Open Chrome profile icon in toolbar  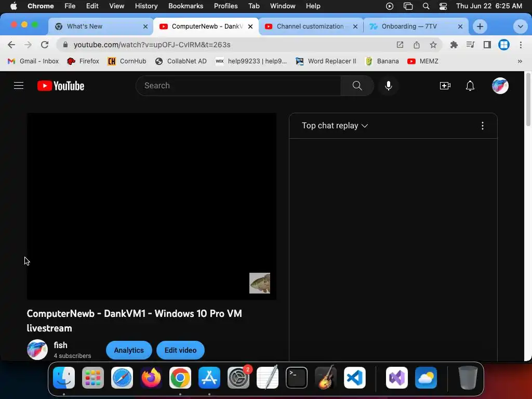tap(504, 45)
